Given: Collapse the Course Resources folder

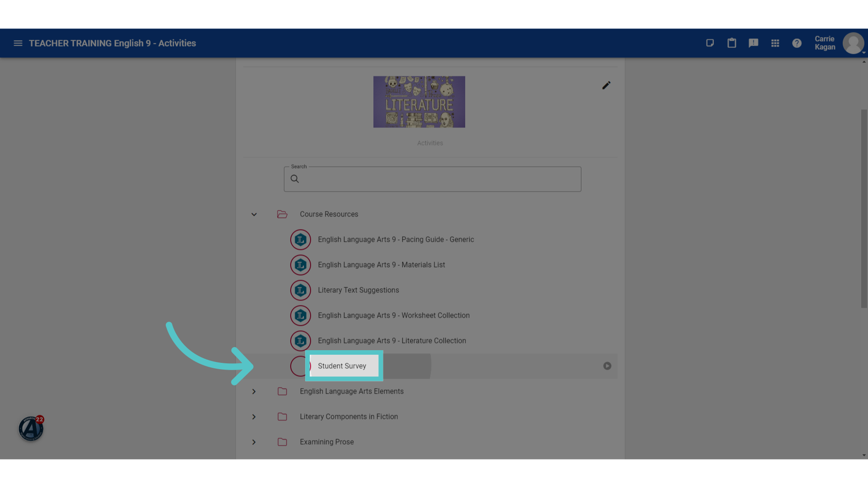Looking at the screenshot, I should 254,215.
